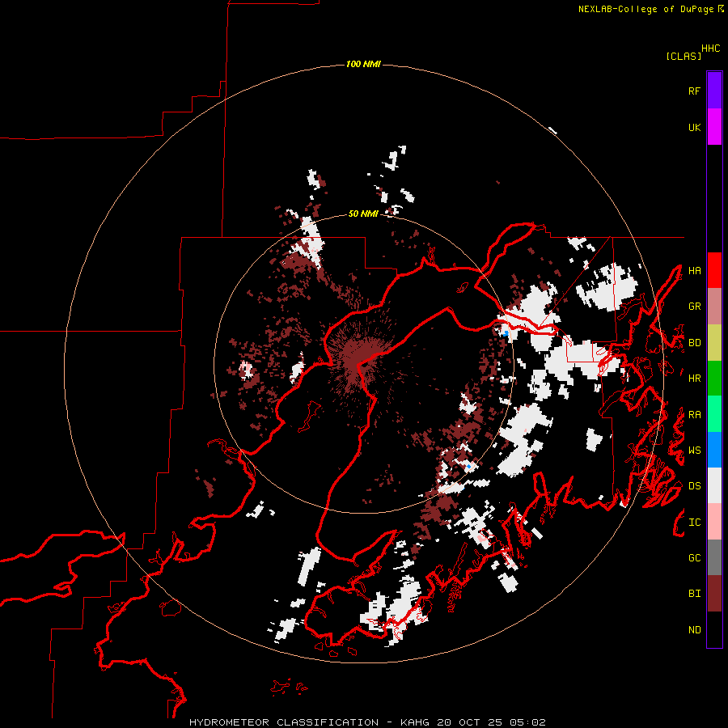Viewport: 728px width, 728px height.
Task: Pick the RA light green legend swatch
Action: pos(714,414)
